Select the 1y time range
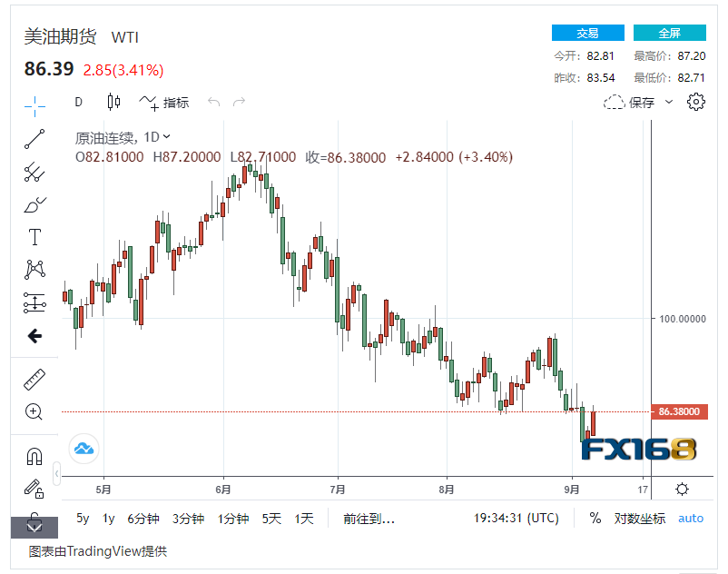The width and height of the screenshot is (728, 574). (x=108, y=518)
